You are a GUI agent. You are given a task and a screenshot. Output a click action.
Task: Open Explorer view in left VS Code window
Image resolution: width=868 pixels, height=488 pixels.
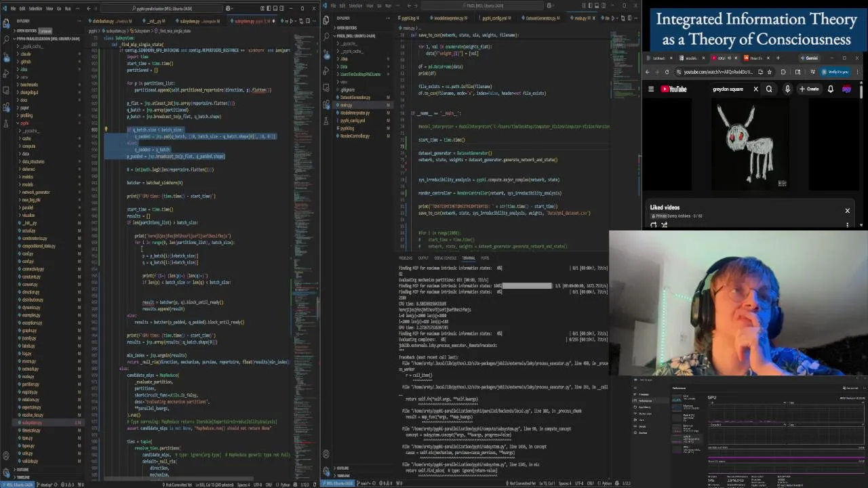[5, 23]
